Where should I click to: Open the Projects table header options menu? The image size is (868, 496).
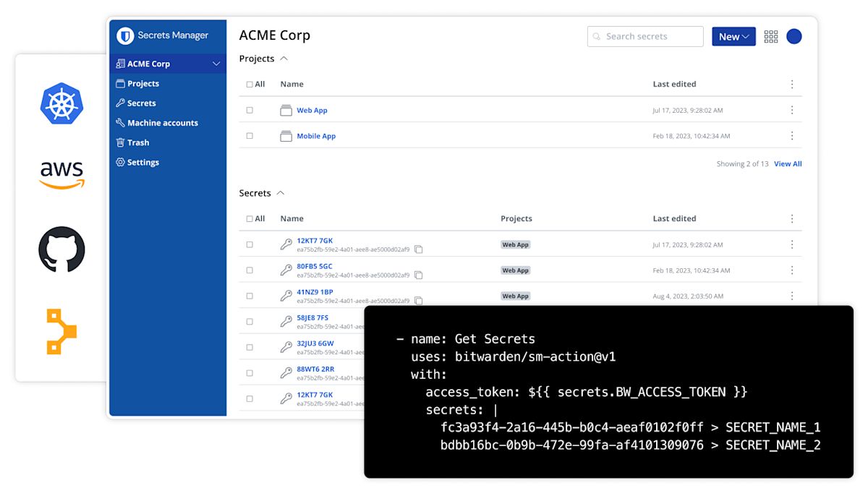pos(792,84)
